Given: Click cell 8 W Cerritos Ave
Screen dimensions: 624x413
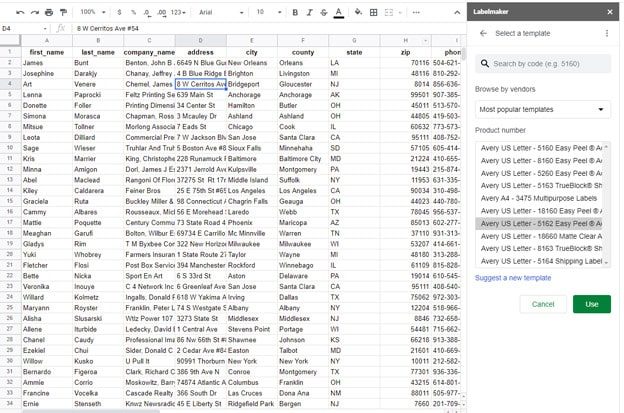Looking at the screenshot, I should point(201,84).
